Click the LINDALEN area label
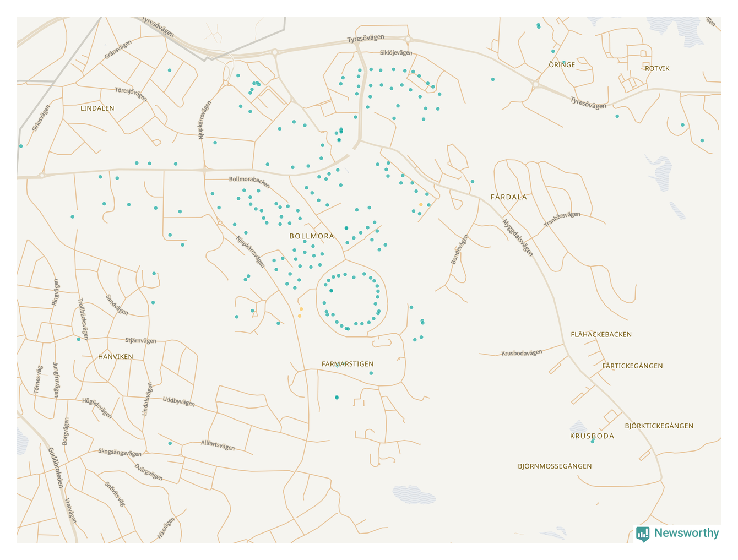This screenshot has width=738, height=560. [x=97, y=108]
